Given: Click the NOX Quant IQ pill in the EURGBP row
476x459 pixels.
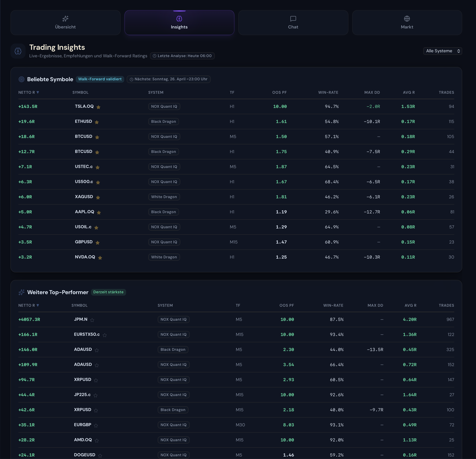Looking at the screenshot, I should coord(173,425).
